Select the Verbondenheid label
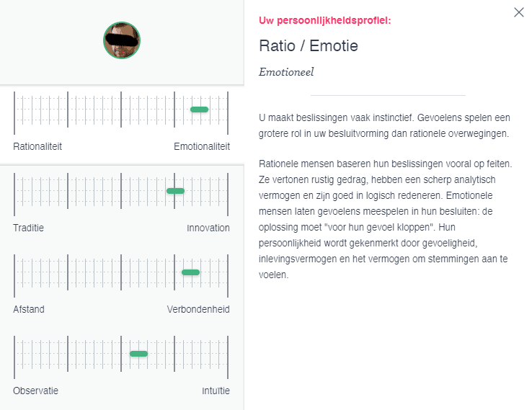Viewport: 532px width, 410px height. pyautogui.click(x=198, y=309)
